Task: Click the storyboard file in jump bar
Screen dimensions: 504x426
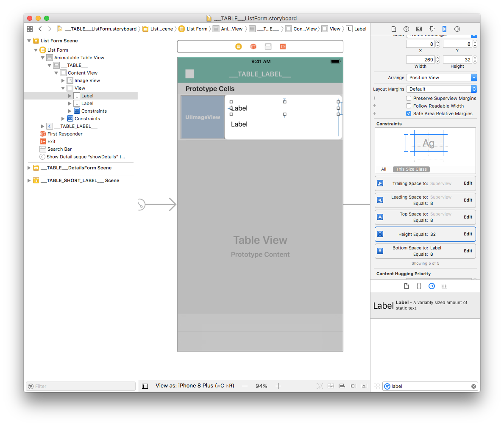Action: (97, 29)
